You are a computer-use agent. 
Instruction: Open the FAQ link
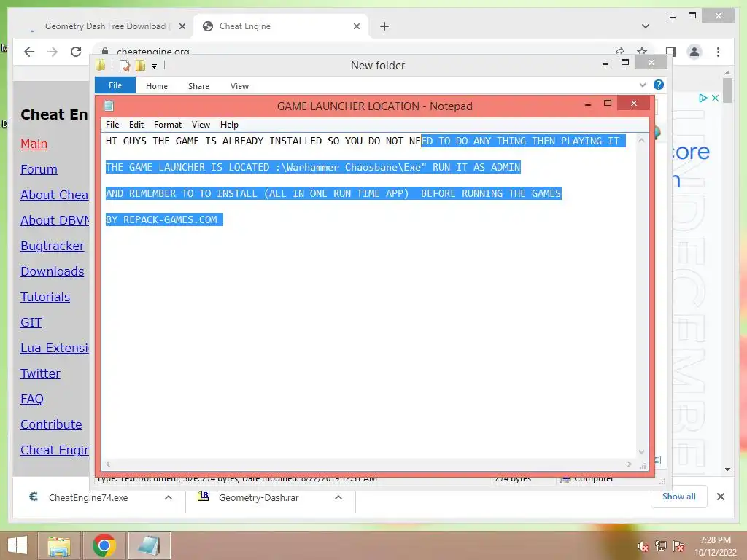coord(32,399)
